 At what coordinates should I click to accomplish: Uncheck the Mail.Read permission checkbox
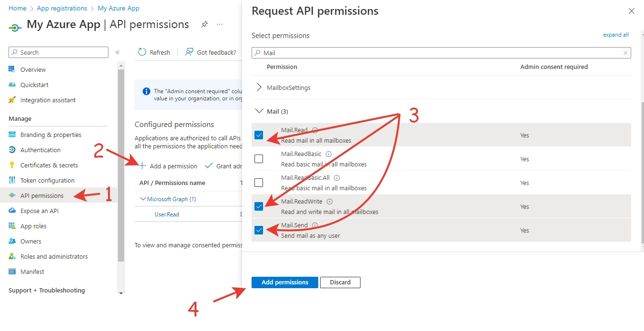pyautogui.click(x=259, y=135)
